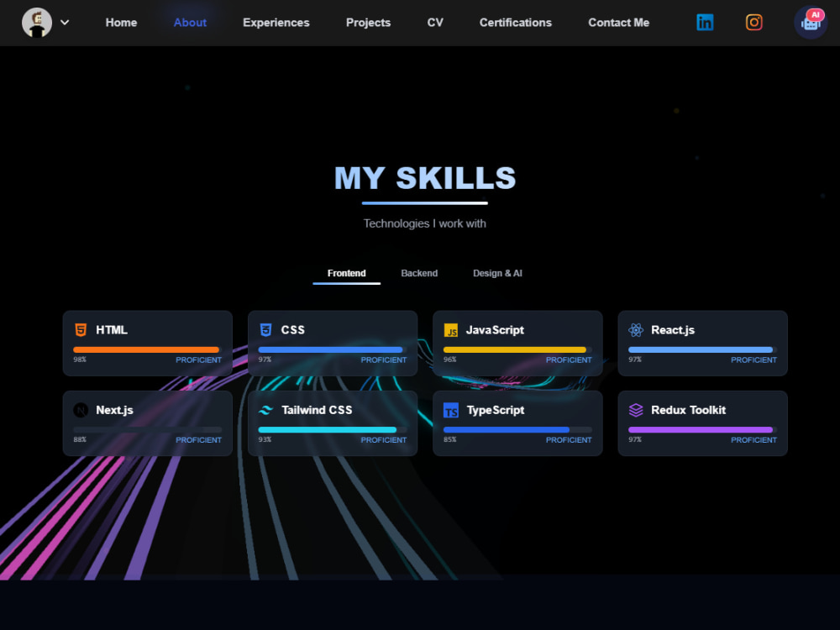Navigate to the Projects section
This screenshot has width=840, height=630.
click(369, 23)
